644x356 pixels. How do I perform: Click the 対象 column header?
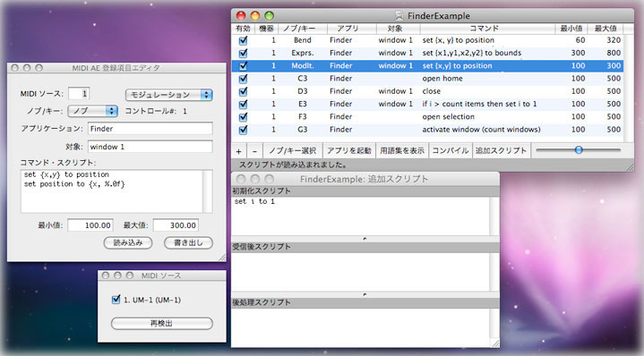point(398,29)
